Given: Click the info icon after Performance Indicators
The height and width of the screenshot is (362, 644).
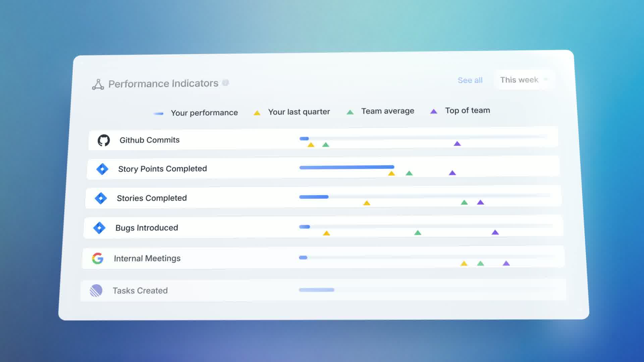Looking at the screenshot, I should [226, 82].
